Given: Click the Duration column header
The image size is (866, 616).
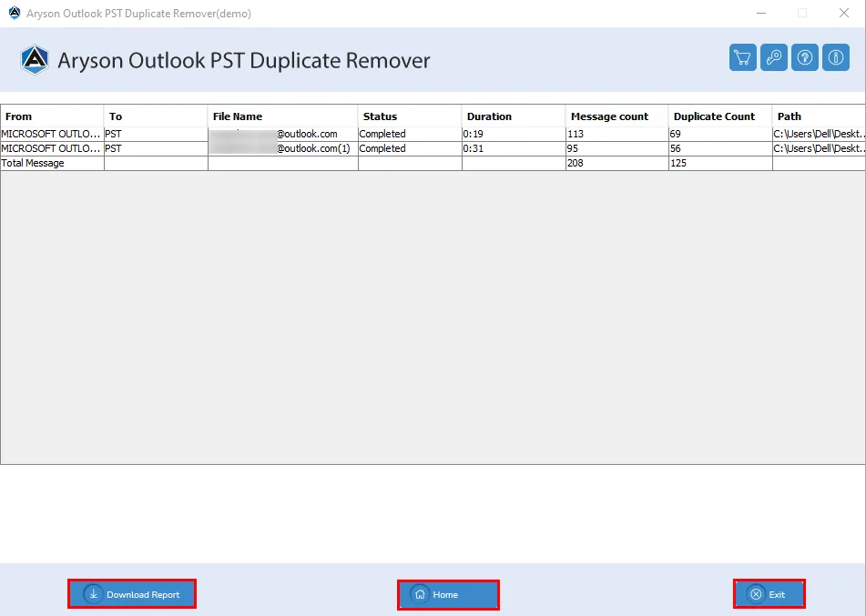Looking at the screenshot, I should pyautogui.click(x=514, y=116).
